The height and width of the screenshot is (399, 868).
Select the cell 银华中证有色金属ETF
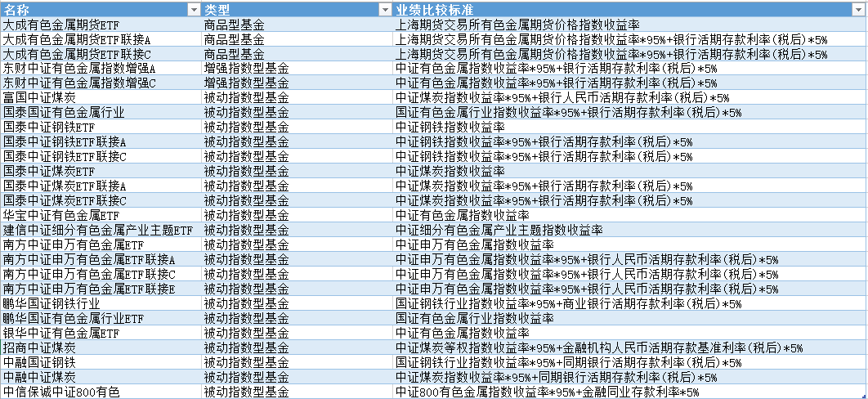[x=101, y=333]
